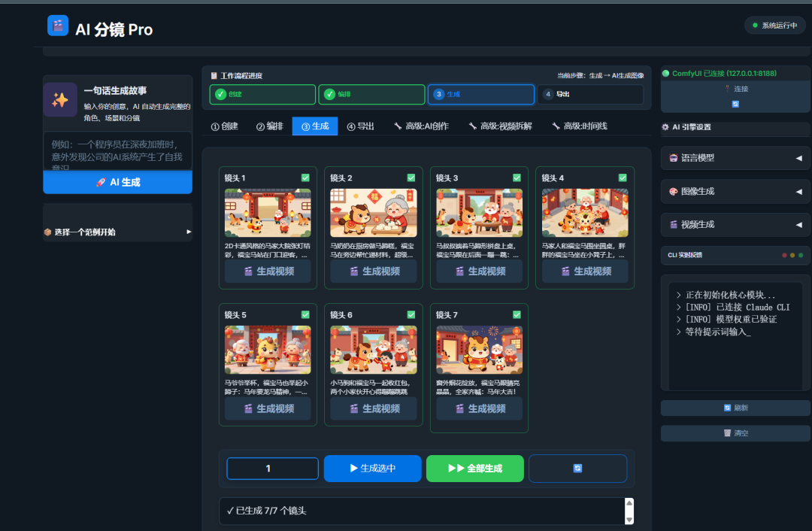812x531 pixels.
Task: Open the AI 分镜 Pro app logo icon
Action: [58, 26]
